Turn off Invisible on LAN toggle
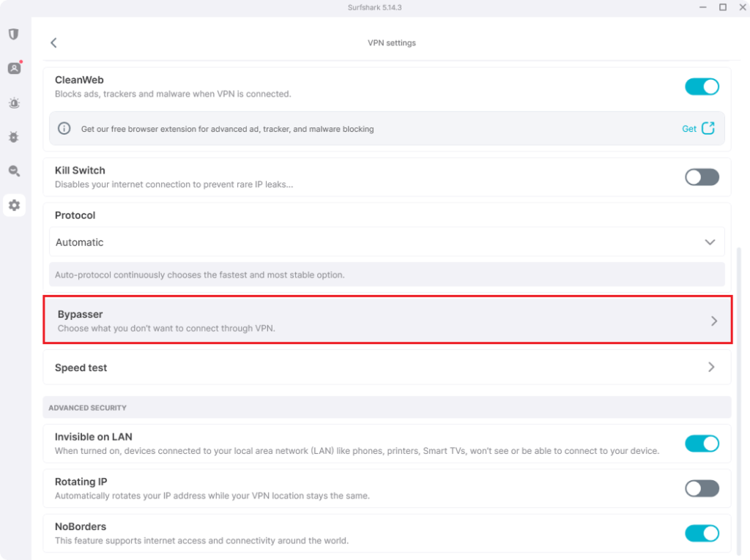Screen dimensions: 750x560 click(702, 443)
